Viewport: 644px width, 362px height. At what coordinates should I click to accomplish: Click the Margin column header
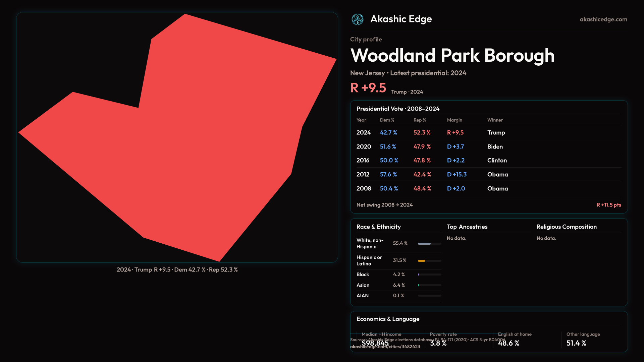point(454,120)
